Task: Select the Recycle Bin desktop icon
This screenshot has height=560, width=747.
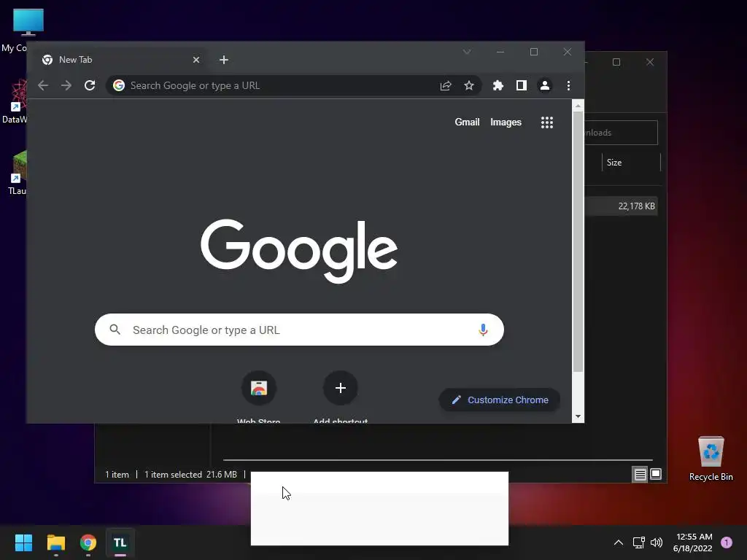Action: point(711,459)
